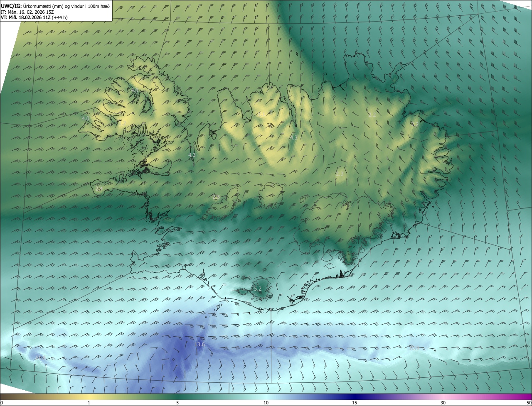Click the 5.2 precipitation value label

tap(258, 289)
